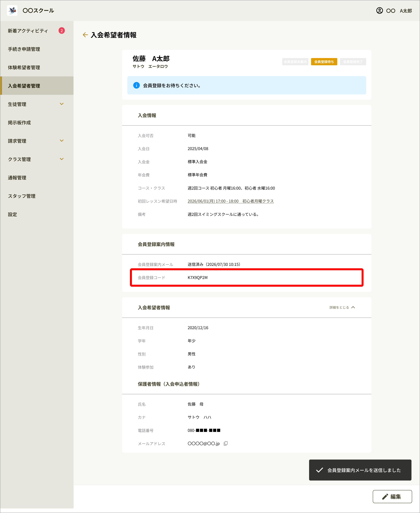Click the course value 週2回コース
Image resolution: width=420 pixels, height=513 pixels.
click(231, 188)
